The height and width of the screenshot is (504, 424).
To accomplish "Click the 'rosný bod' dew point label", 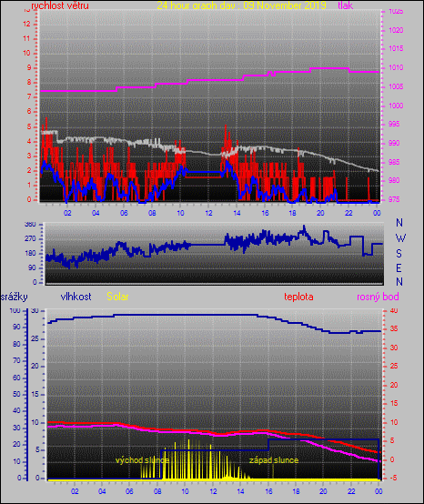I will [378, 297].
